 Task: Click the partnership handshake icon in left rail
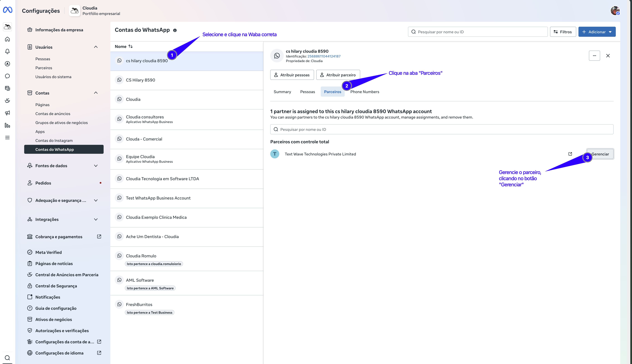pyautogui.click(x=8, y=101)
